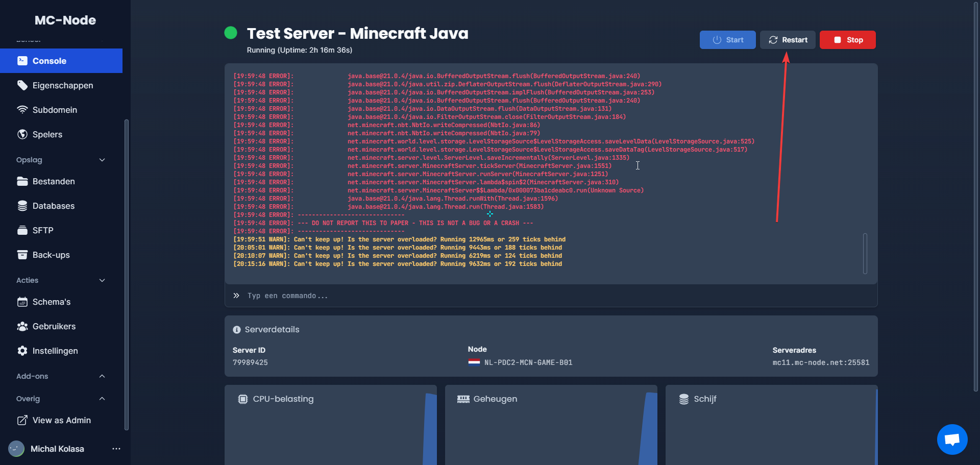Click the Bestanden folder icon
The image size is (980, 465).
(22, 181)
